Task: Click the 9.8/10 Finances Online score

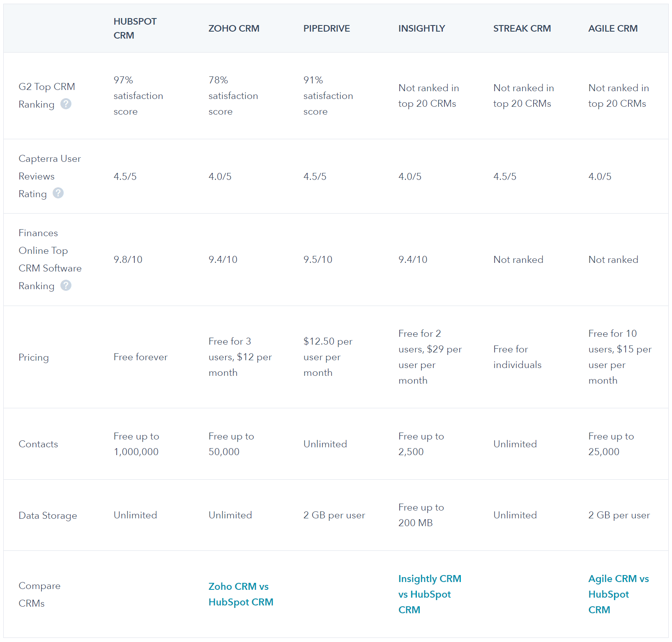Action: click(128, 259)
